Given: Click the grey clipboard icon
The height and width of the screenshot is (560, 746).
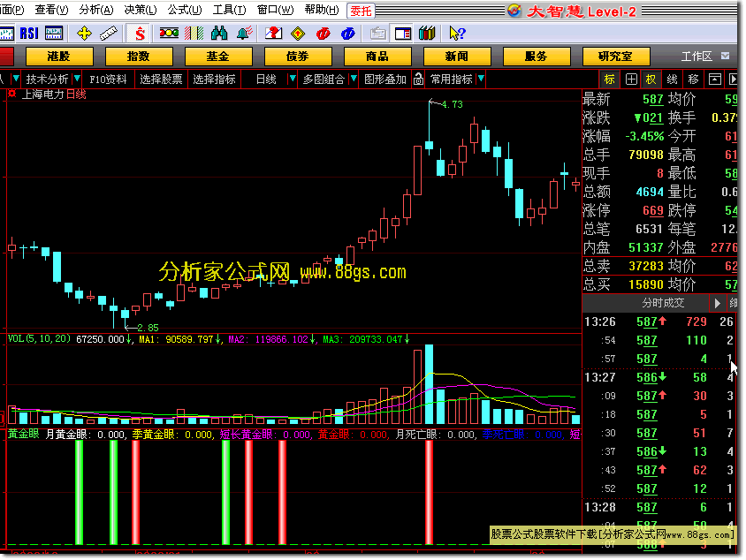Looking at the screenshot, I should pyautogui.click(x=378, y=34).
